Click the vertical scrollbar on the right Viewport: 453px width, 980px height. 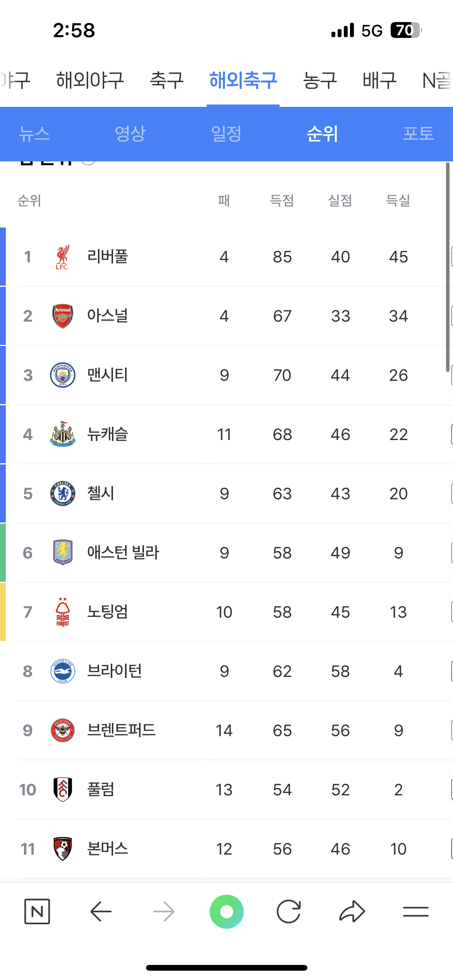pos(448,267)
